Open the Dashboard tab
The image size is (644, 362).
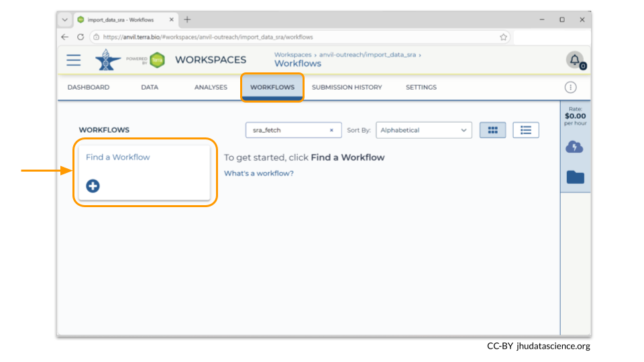pyautogui.click(x=89, y=87)
